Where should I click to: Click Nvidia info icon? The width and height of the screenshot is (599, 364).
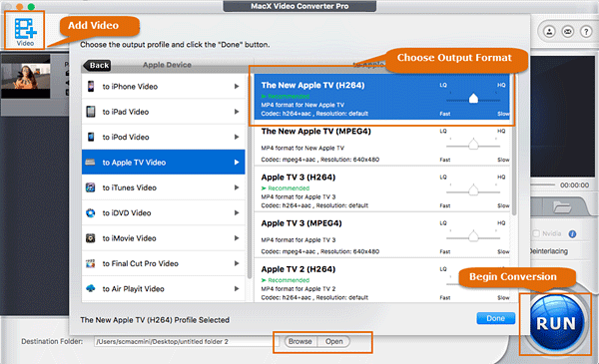point(572,234)
